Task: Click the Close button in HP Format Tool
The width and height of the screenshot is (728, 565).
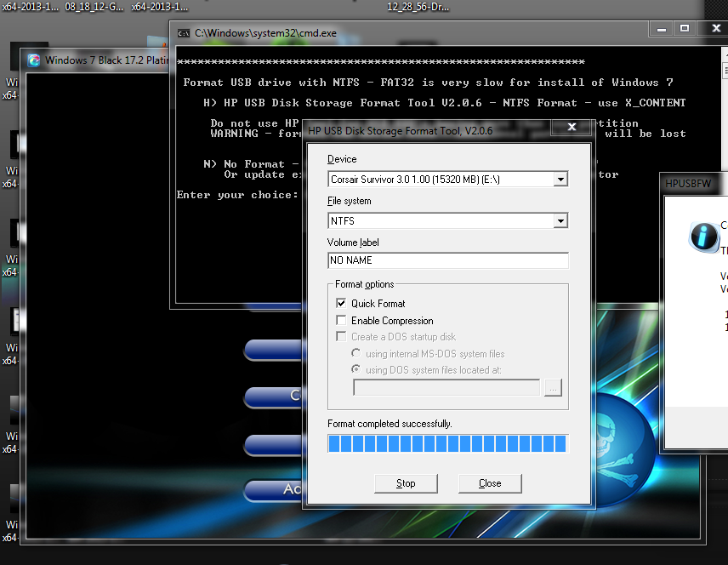Action: (x=490, y=483)
